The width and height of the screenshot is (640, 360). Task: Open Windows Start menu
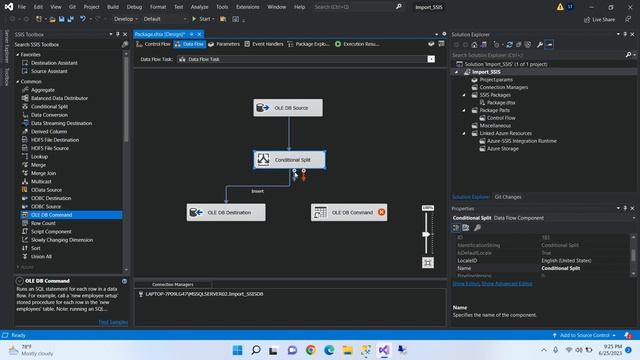click(x=237, y=350)
